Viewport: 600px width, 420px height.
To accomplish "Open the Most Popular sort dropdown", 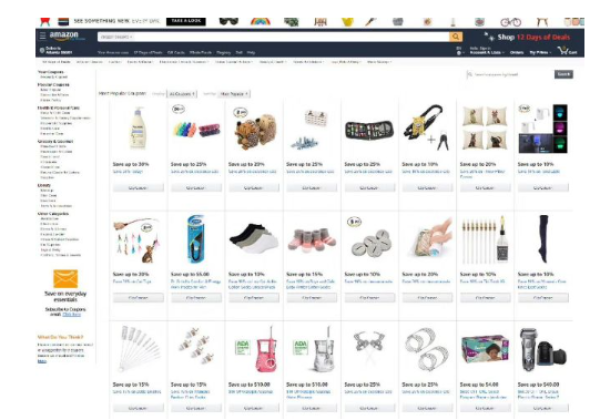I will [x=234, y=94].
